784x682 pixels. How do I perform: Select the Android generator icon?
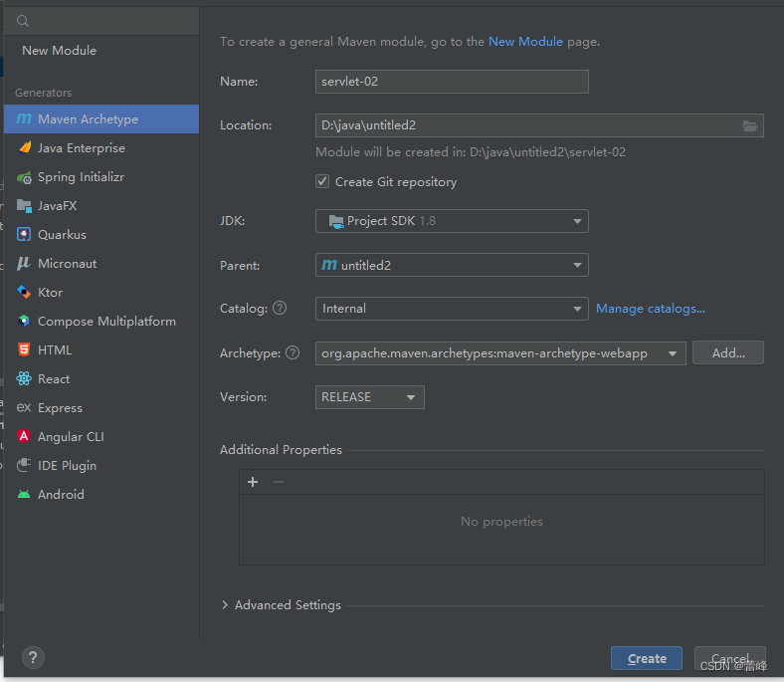point(24,495)
